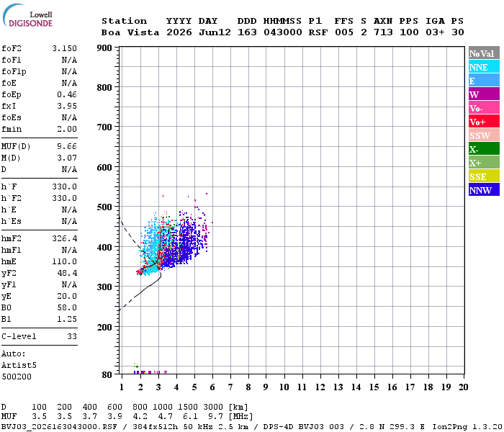The width and height of the screenshot is (504, 432).
Task: Click the Artist5 auto-scaling label
Action: (19, 365)
